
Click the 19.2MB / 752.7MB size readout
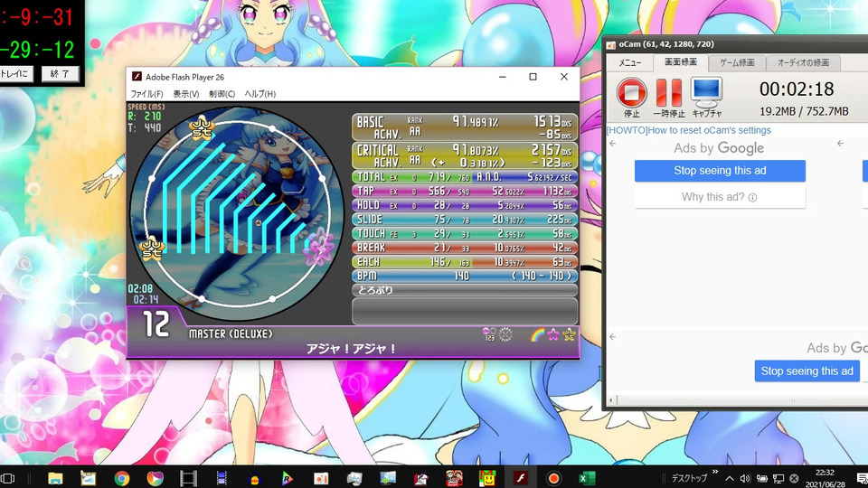point(804,111)
